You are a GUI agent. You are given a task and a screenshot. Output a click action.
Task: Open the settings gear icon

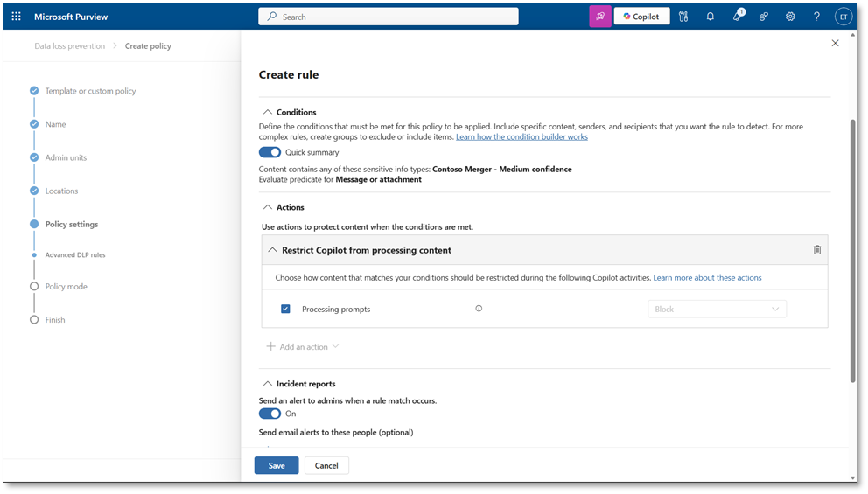tap(790, 17)
